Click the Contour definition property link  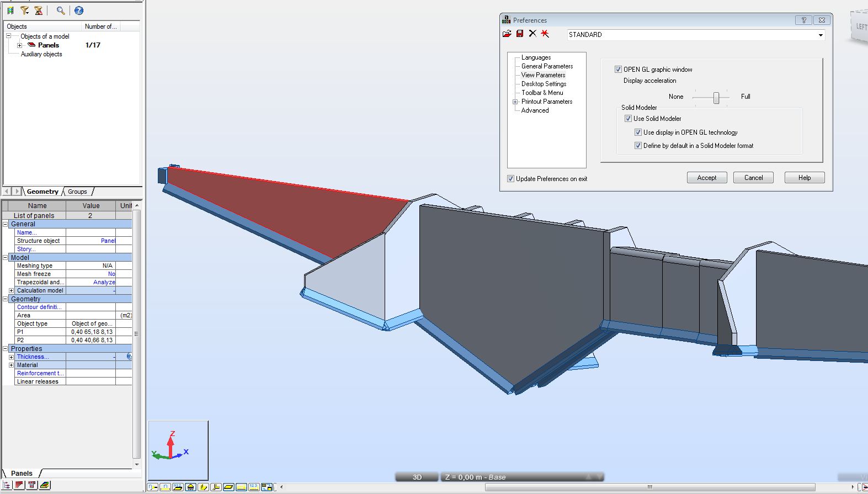(40, 307)
